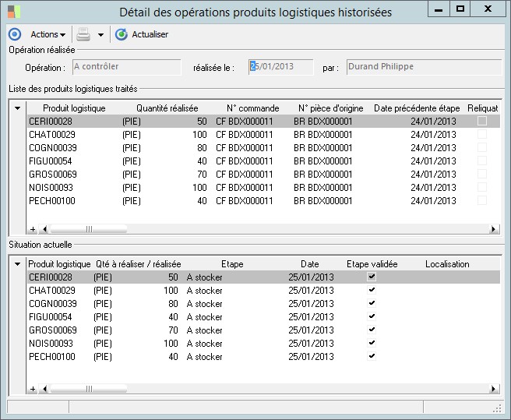Click the Etape column header
The height and width of the screenshot is (420, 511).
click(232, 264)
